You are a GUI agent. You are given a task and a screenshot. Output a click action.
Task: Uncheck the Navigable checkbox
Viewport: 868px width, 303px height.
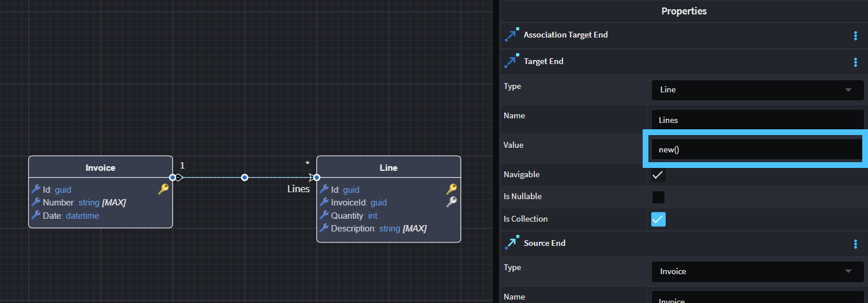[x=658, y=175]
